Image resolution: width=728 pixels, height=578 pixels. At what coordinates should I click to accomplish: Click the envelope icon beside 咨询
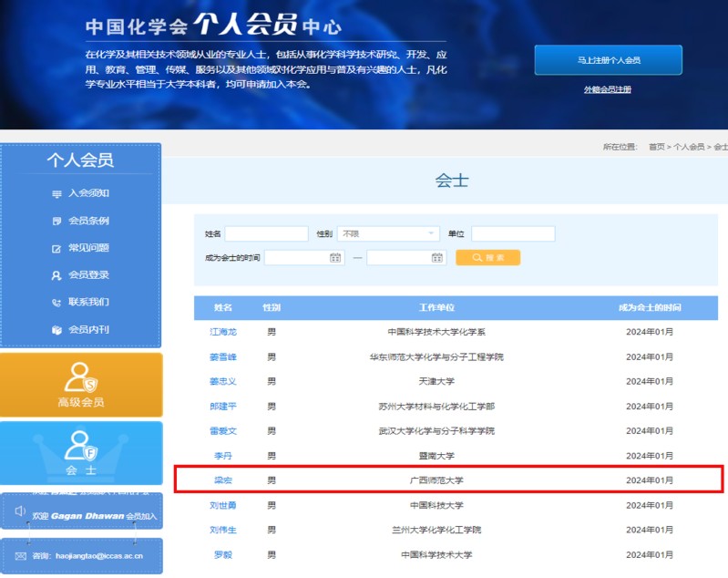coord(20,556)
